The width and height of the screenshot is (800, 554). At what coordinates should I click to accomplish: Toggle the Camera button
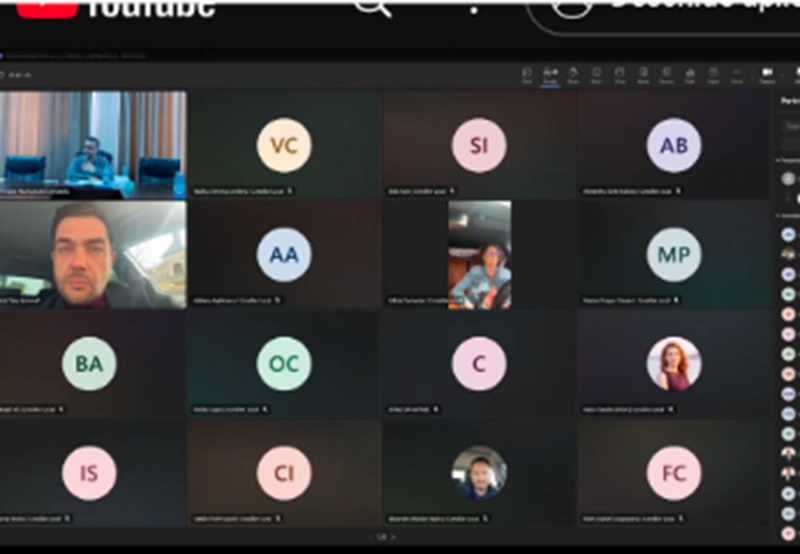[x=767, y=75]
